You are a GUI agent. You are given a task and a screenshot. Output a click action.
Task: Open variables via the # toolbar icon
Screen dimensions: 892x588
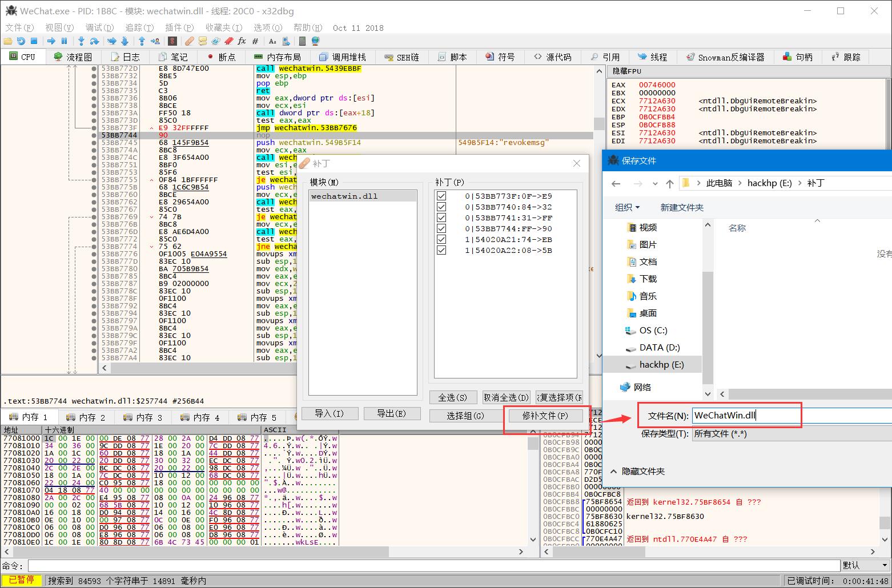pos(255,41)
